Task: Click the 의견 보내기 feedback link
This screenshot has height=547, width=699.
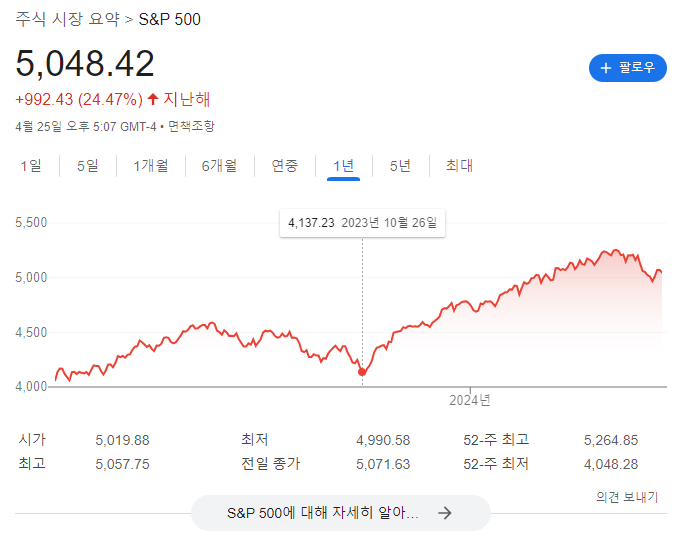Action: point(627,497)
